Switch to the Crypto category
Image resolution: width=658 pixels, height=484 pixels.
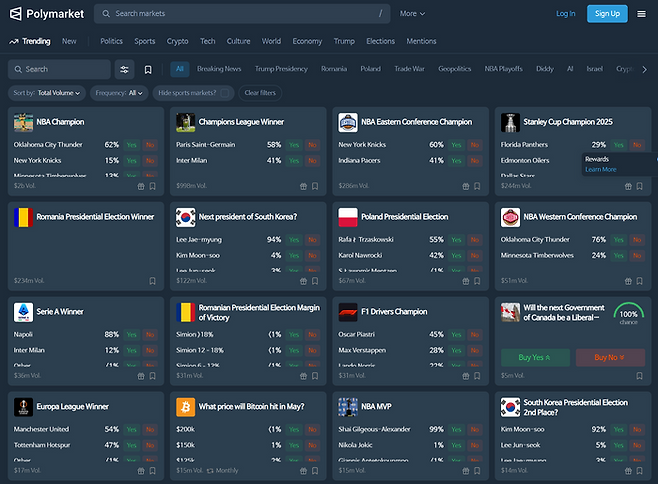point(178,41)
